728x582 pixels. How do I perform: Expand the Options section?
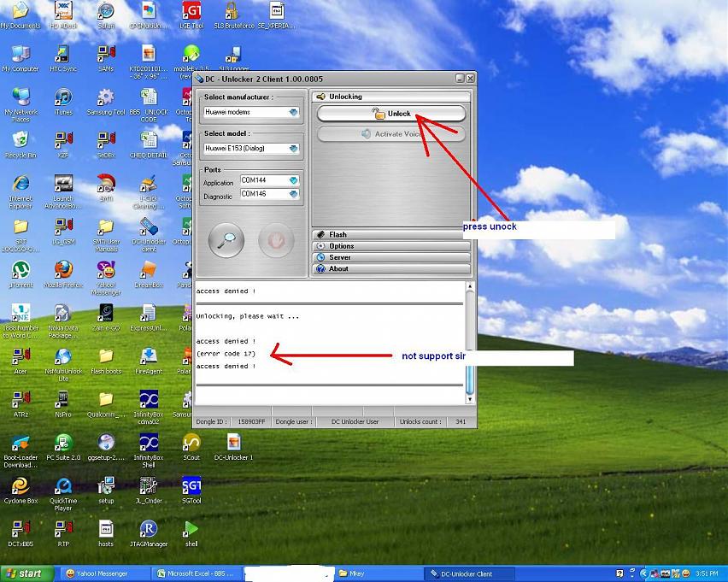tap(391, 246)
